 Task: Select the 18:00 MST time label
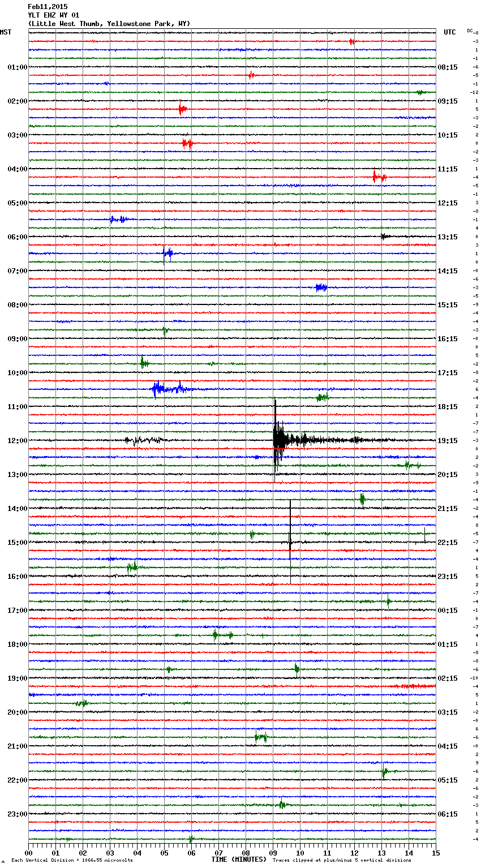(18, 644)
